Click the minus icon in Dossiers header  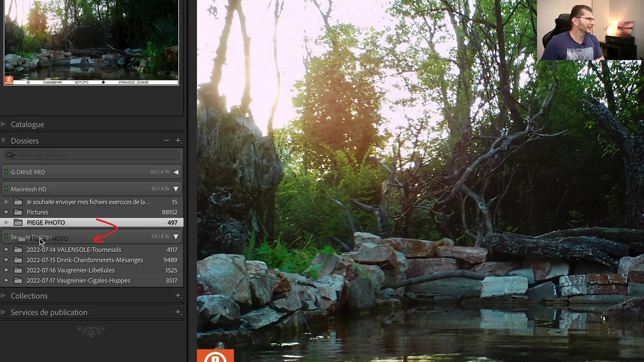(x=167, y=141)
